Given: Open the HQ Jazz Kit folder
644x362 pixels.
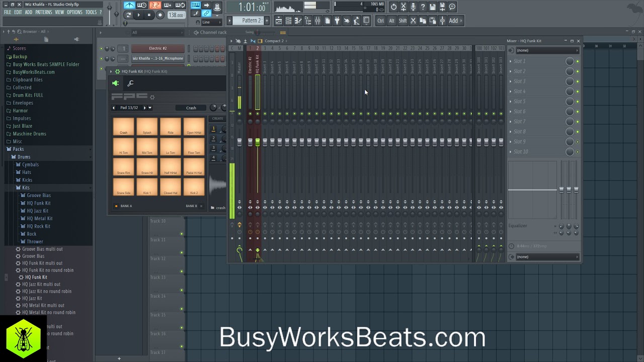Looking at the screenshot, I should pyautogui.click(x=38, y=211).
